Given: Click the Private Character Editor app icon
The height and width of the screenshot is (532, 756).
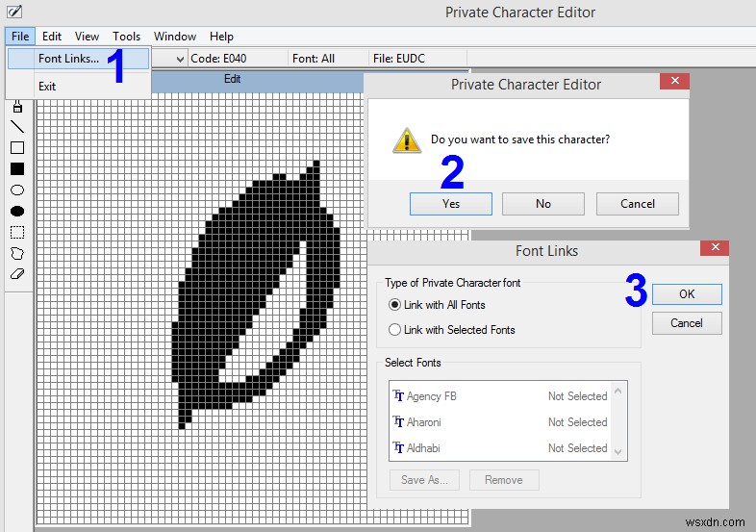Looking at the screenshot, I should pyautogui.click(x=14, y=12).
